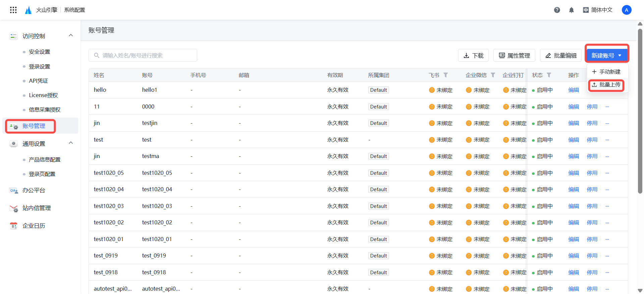
Task: Click the Download button
Action: click(473, 56)
